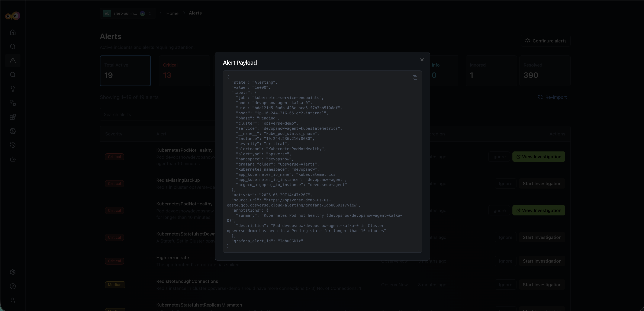Click the "pod" label line in payload
644x311 pixels.
tap(274, 103)
